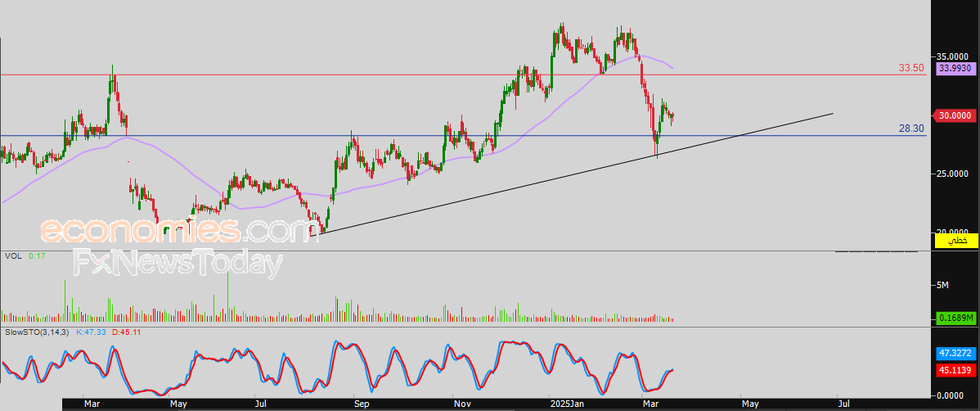The image size is (980, 411).
Task: Click the VOL value 0.17
Action: pyautogui.click(x=36, y=256)
